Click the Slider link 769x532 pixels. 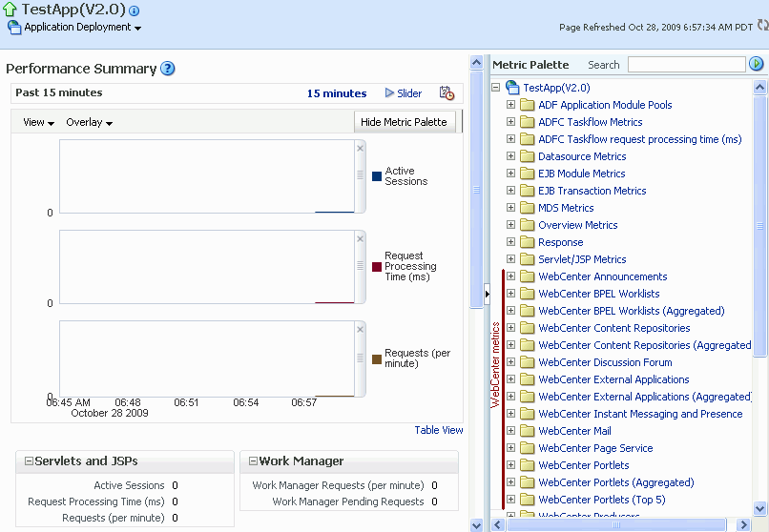404,93
